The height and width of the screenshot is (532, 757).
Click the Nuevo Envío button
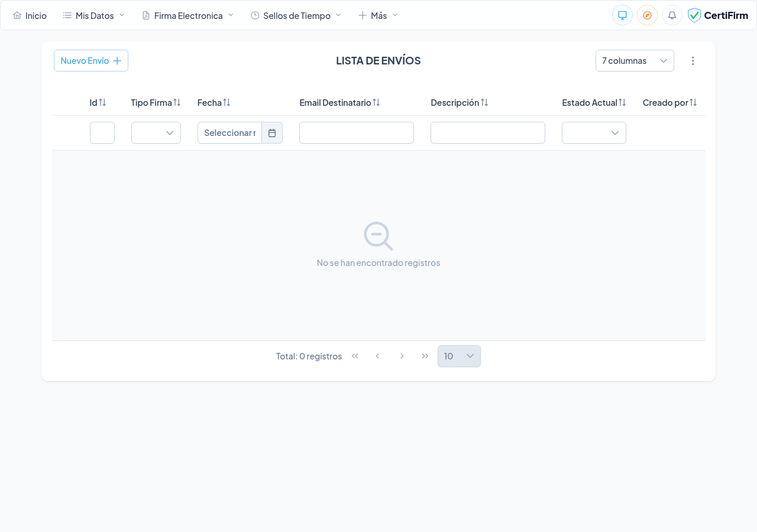pos(91,61)
